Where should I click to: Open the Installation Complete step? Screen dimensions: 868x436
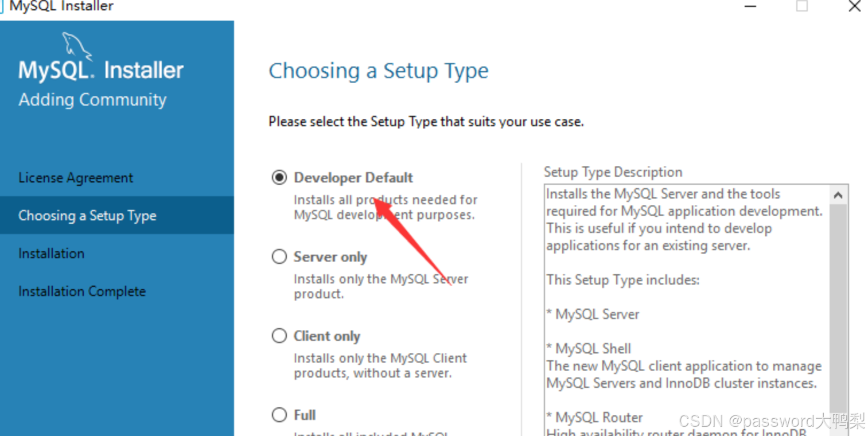82,291
